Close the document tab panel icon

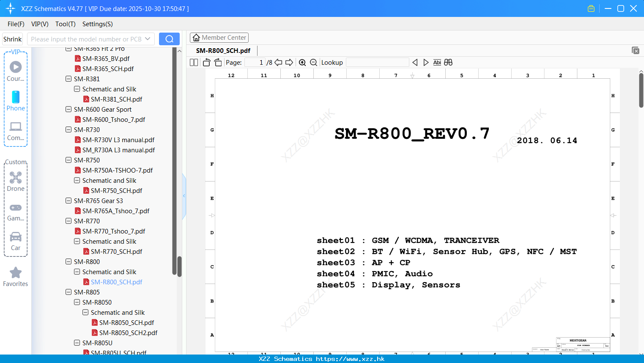(635, 50)
